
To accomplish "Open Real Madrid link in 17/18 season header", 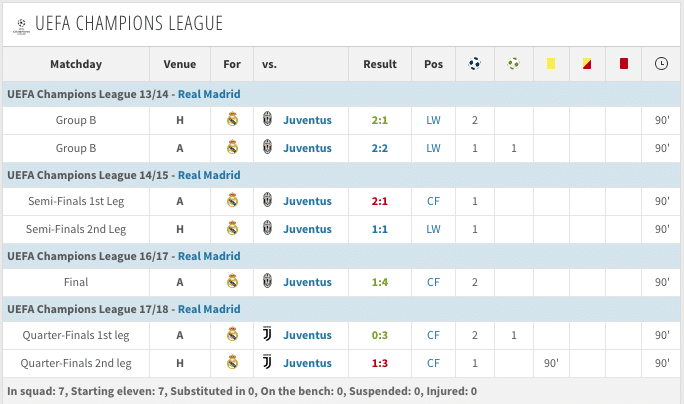I will [x=209, y=309].
